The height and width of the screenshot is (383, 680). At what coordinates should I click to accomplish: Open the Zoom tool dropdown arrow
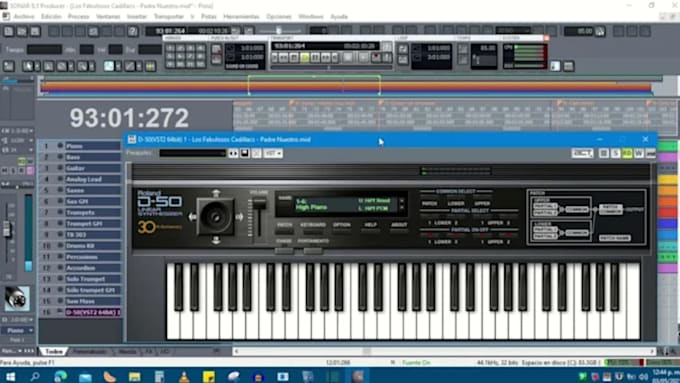[92, 66]
